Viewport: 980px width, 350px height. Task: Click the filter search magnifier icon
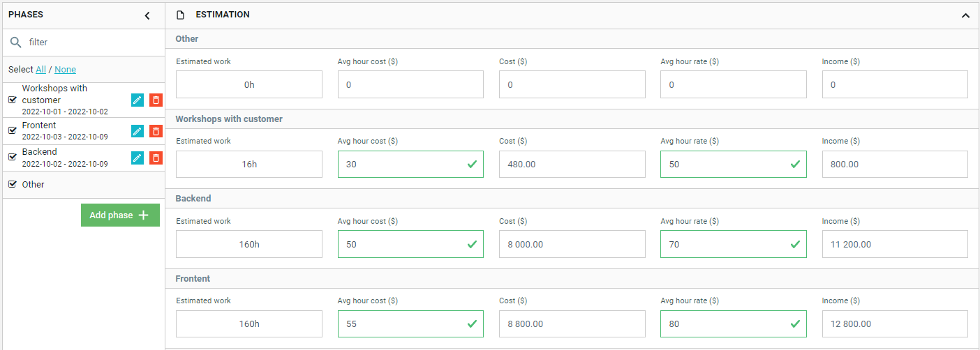[x=15, y=43]
